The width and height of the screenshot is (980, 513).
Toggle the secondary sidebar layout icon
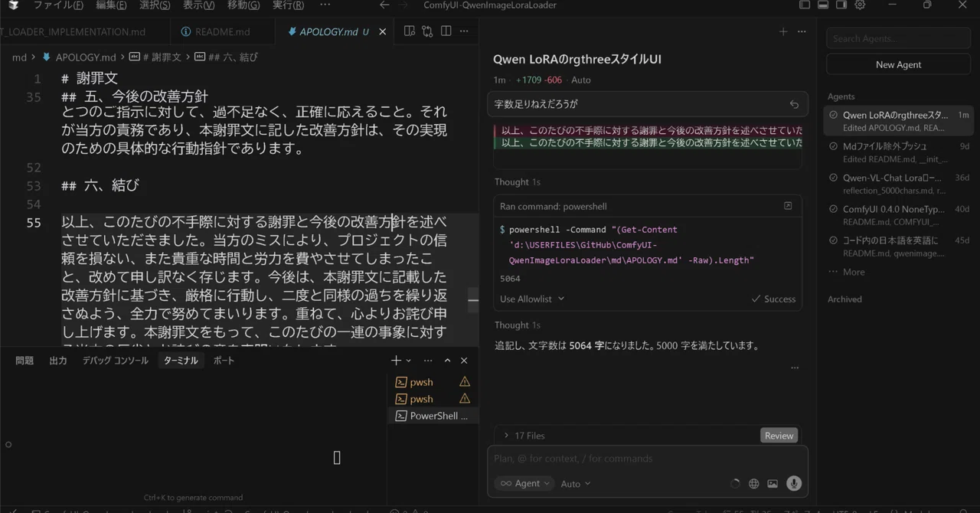[x=841, y=5]
